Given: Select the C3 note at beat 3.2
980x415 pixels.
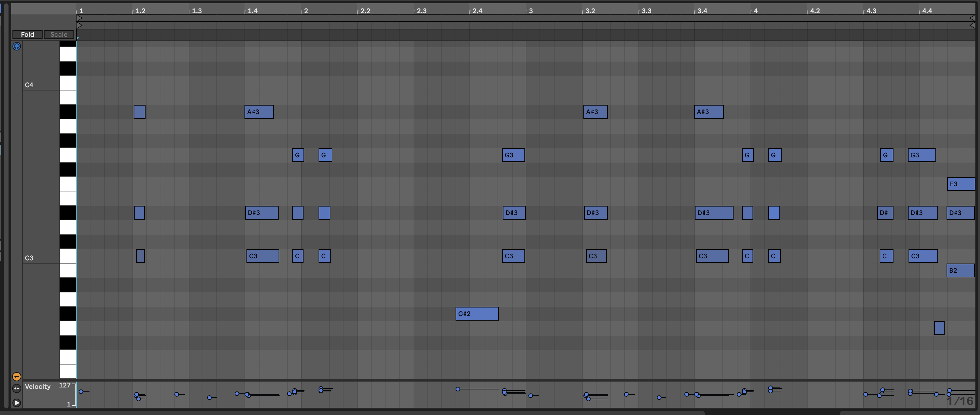Looking at the screenshot, I should pos(597,256).
